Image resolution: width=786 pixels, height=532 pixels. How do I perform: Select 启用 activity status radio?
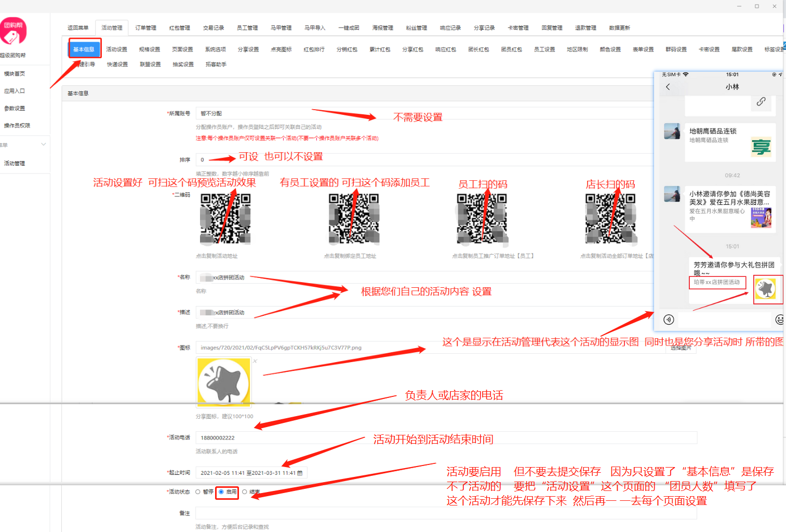click(x=221, y=491)
